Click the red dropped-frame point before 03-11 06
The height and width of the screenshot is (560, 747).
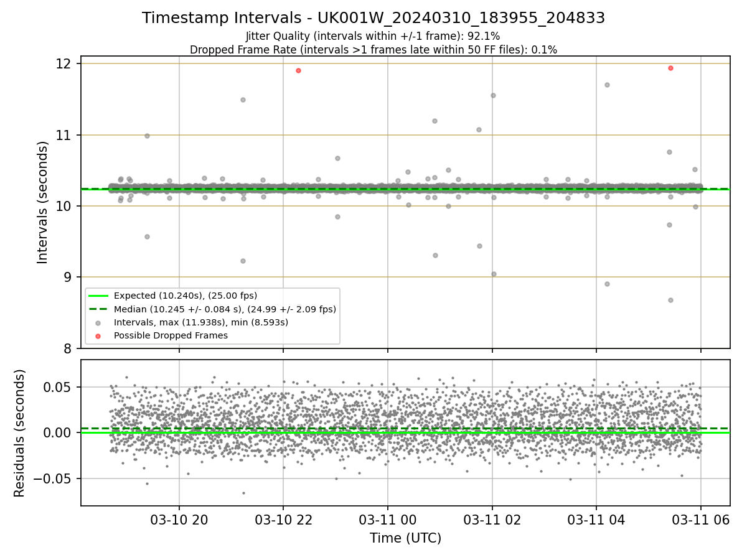[670, 68]
